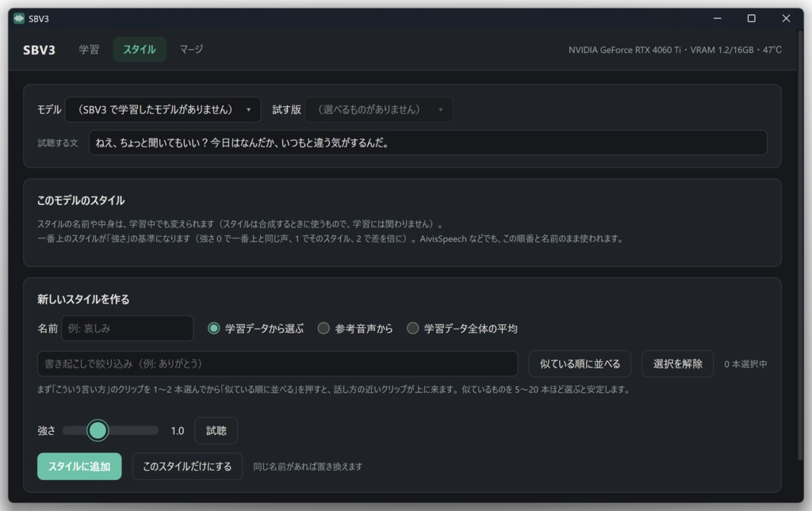Viewport: 812px width, 511px height.
Task: Click the 試聴 button
Action: tap(216, 430)
